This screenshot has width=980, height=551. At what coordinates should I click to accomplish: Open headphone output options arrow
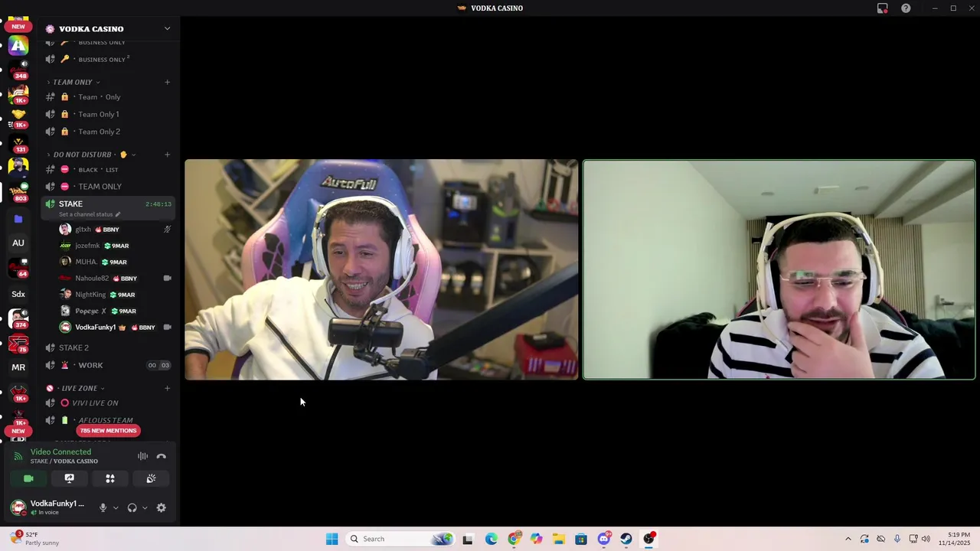click(145, 507)
